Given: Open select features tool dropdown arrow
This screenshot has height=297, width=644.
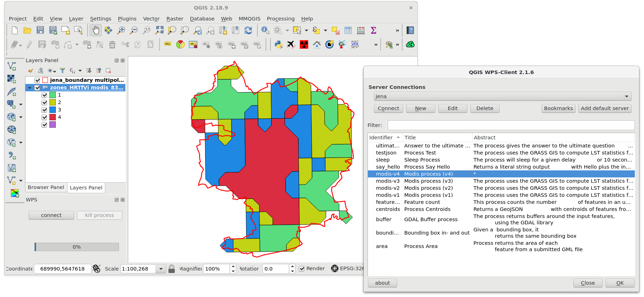Looking at the screenshot, I should (306, 30).
